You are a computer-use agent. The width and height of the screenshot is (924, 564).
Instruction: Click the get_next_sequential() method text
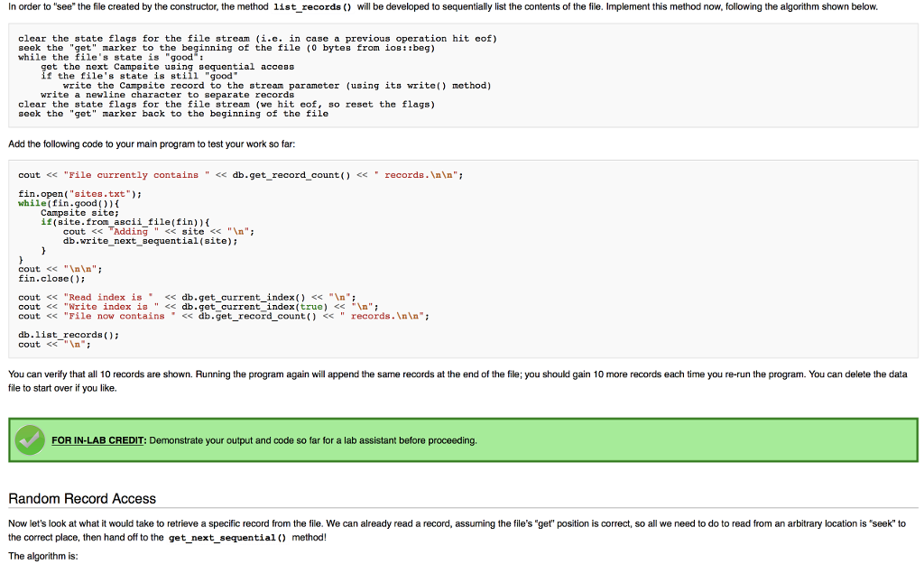pos(227,538)
